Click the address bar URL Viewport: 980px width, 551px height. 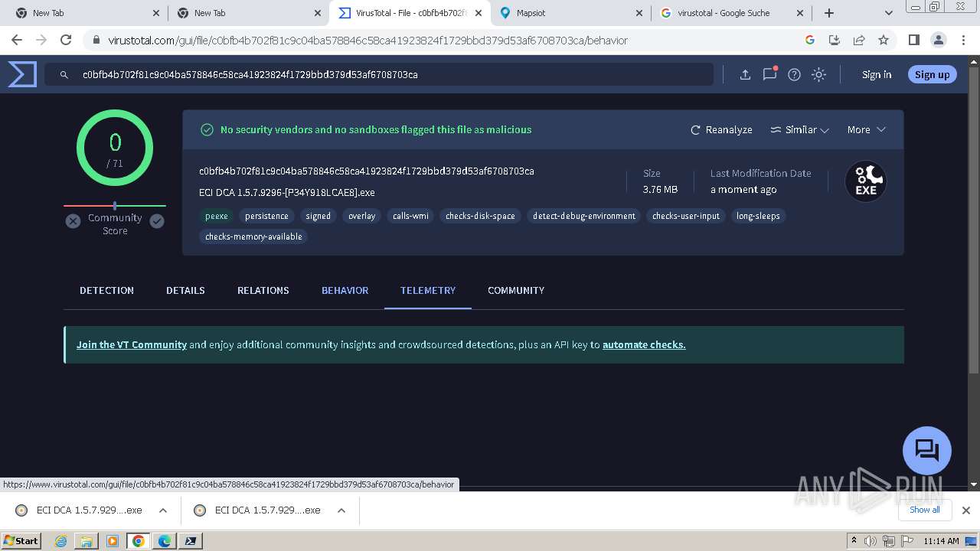pyautogui.click(x=367, y=40)
